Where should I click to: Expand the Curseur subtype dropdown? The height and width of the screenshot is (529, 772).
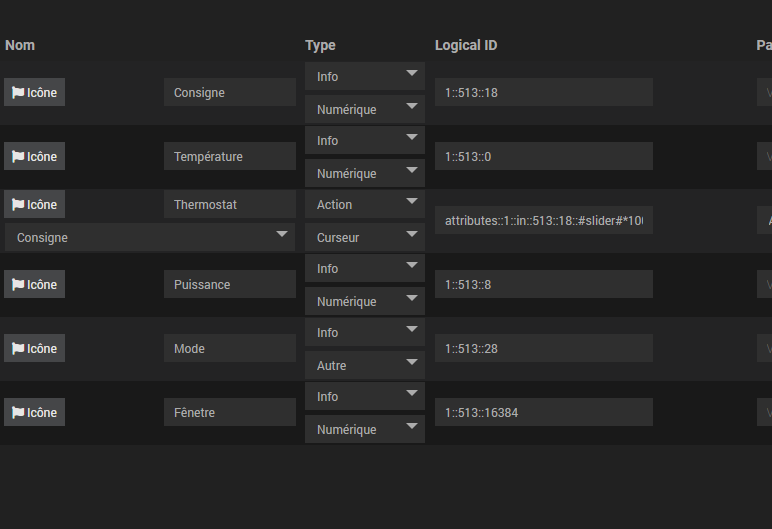(x=364, y=238)
